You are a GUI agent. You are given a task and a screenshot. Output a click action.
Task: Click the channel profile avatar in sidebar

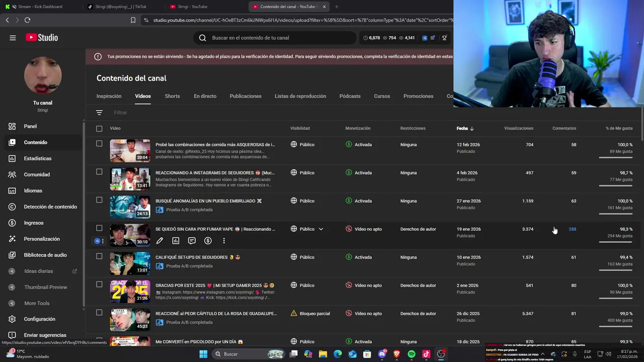click(x=43, y=75)
